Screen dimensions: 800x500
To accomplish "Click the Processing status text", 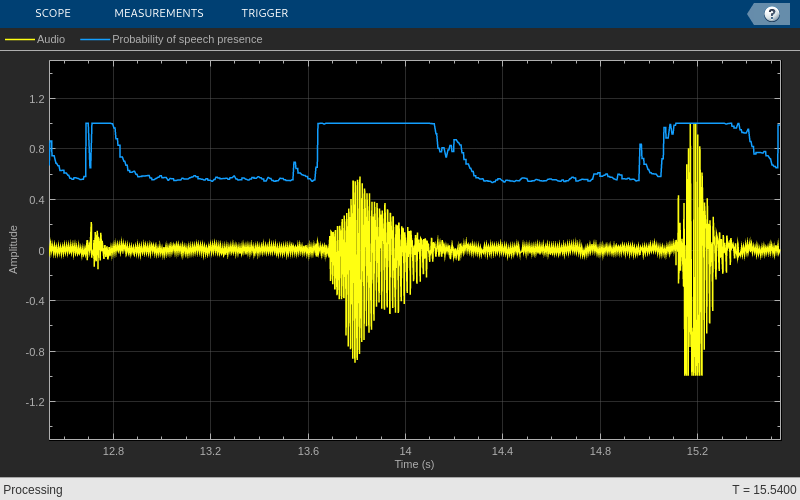I will 33,490.
